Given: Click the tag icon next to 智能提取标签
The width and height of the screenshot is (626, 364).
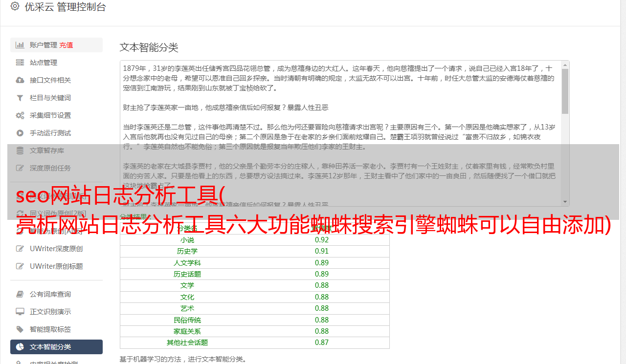Looking at the screenshot, I should tap(20, 329).
